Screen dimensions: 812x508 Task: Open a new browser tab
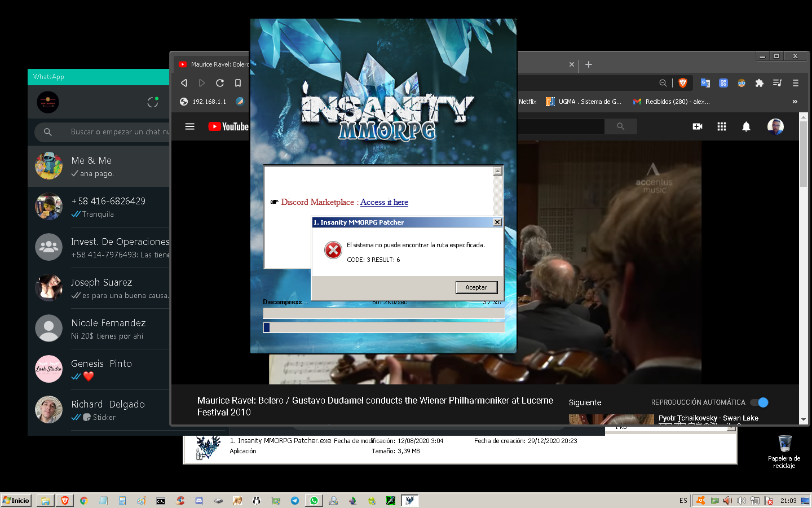pos(589,64)
